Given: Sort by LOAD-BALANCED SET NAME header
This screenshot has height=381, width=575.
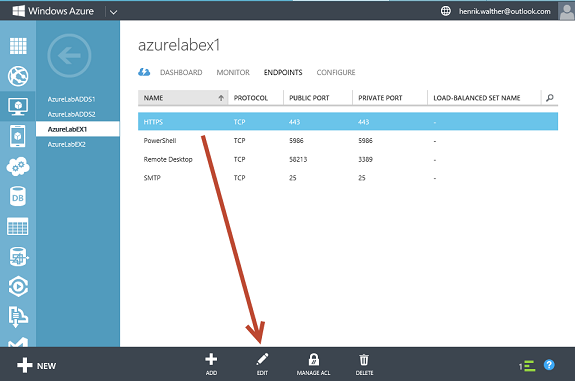Looking at the screenshot, I should pos(477,98).
